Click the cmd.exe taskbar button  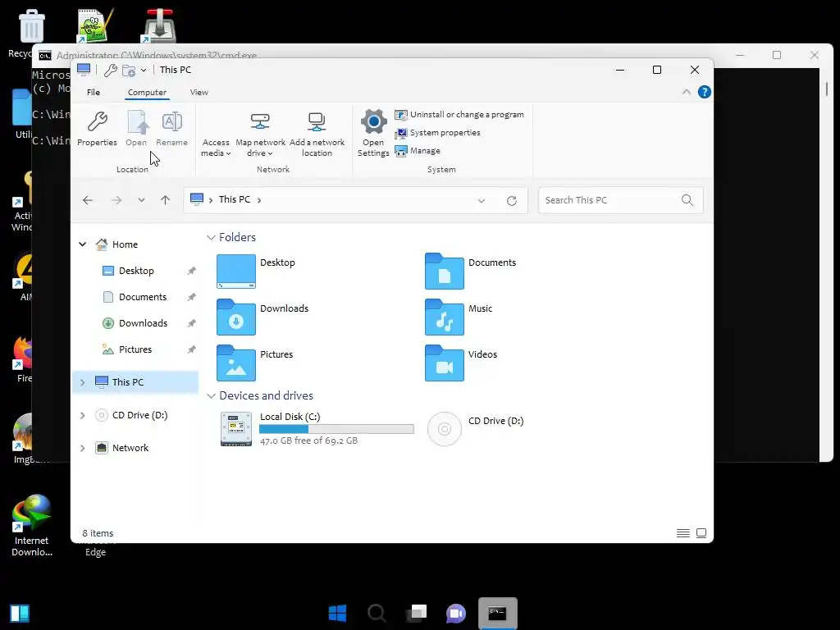[498, 614]
